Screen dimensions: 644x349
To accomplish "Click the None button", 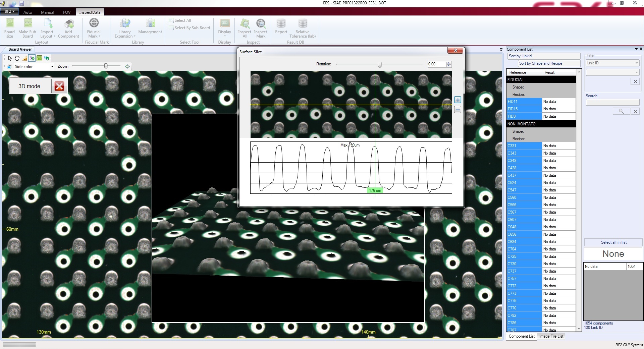I will (x=613, y=254).
